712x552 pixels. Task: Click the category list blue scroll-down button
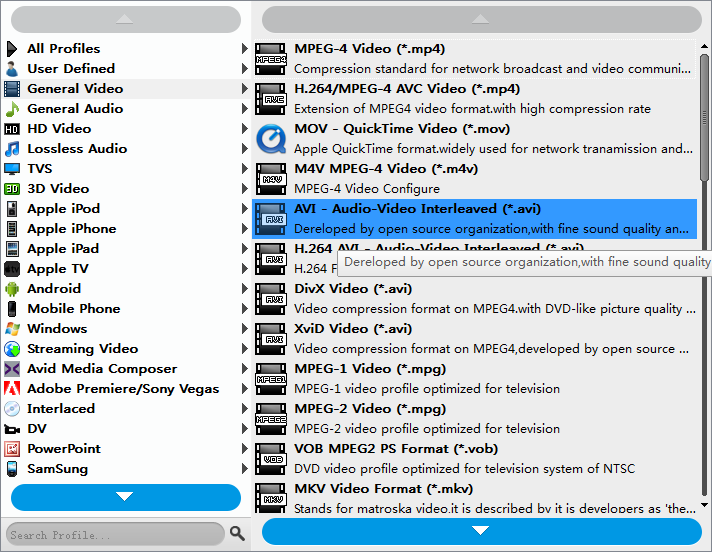[x=126, y=497]
